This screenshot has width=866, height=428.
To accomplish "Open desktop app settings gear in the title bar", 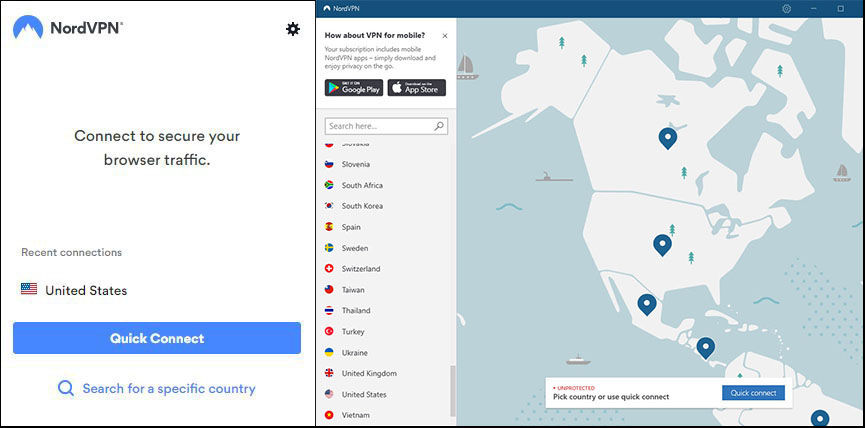I will tap(786, 9).
